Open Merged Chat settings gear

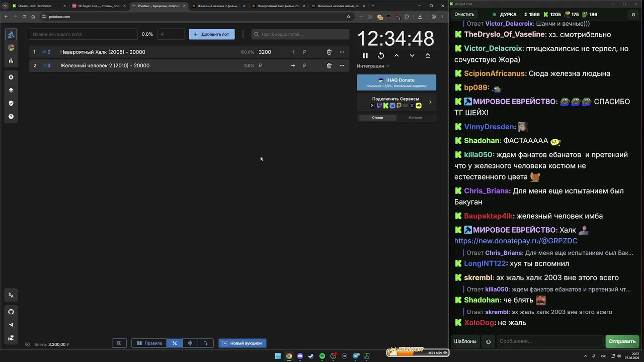point(633,15)
